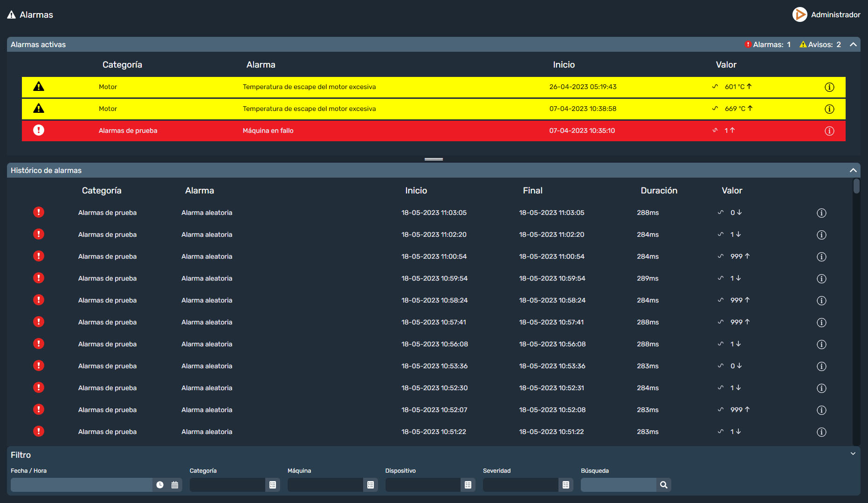Viewport: 868px width, 503px height.
Task: Open info for history alarm 11:03:05
Action: coord(821,213)
